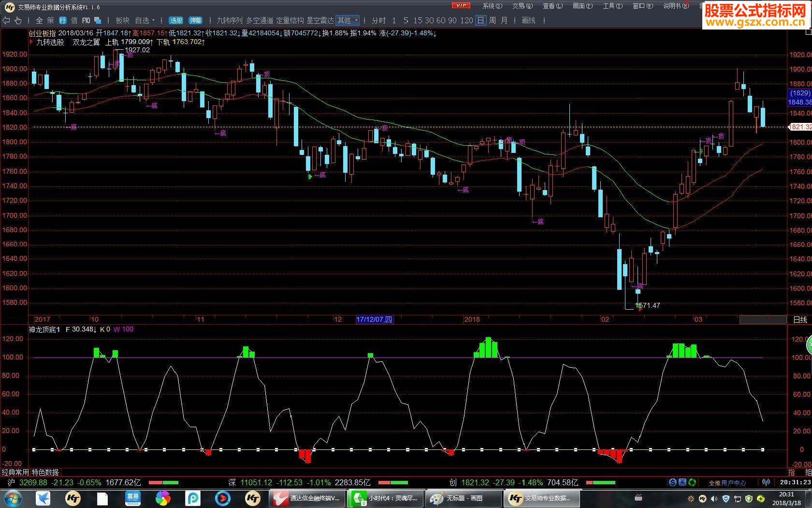Select the 多空通道 indicator tab
This screenshot has height=508, width=812.
click(x=260, y=20)
